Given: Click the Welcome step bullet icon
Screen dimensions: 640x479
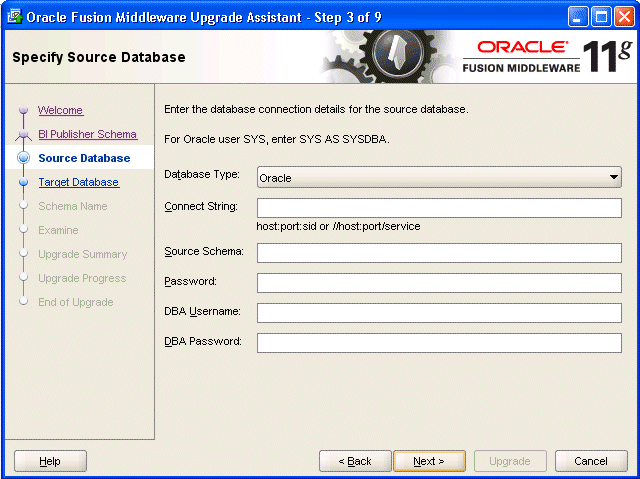Looking at the screenshot, I should [24, 110].
